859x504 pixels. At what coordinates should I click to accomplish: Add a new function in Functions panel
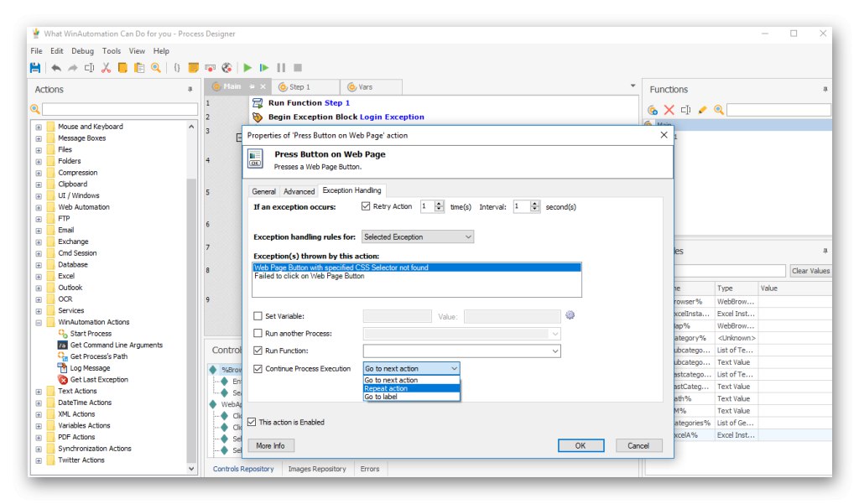pos(653,110)
